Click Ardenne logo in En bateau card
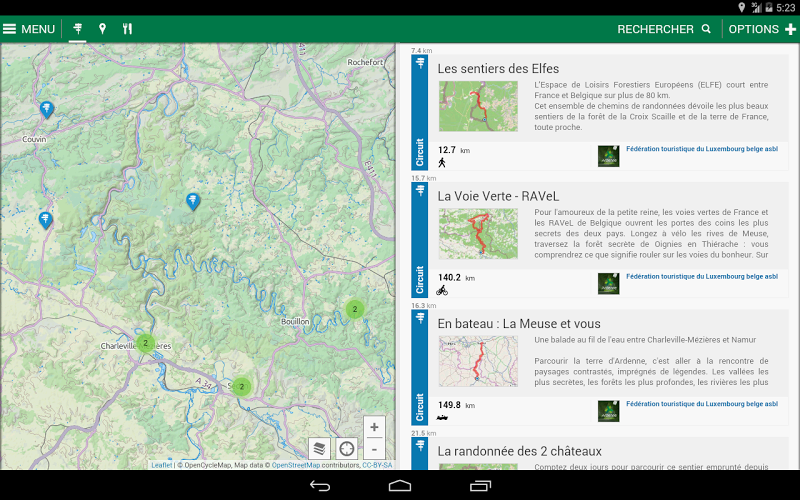800x500 pixels. point(608,411)
